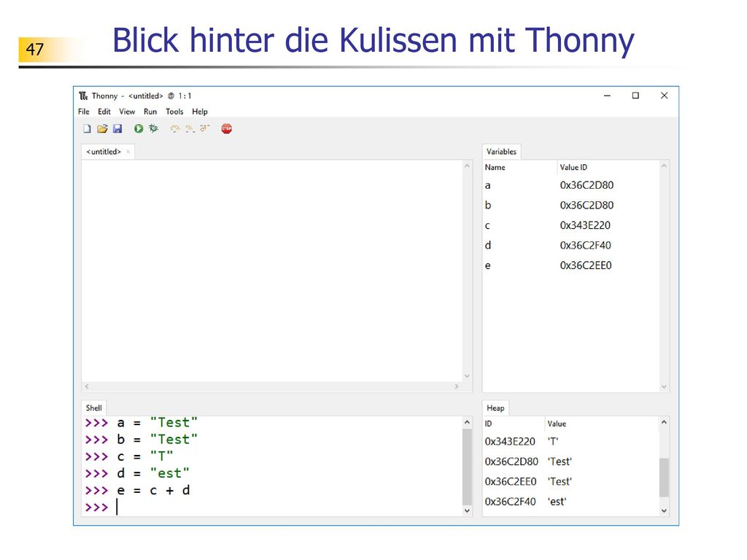This screenshot has height=560, width=747.
Task: Stop execution with the red STOP icon
Action: pyautogui.click(x=227, y=128)
